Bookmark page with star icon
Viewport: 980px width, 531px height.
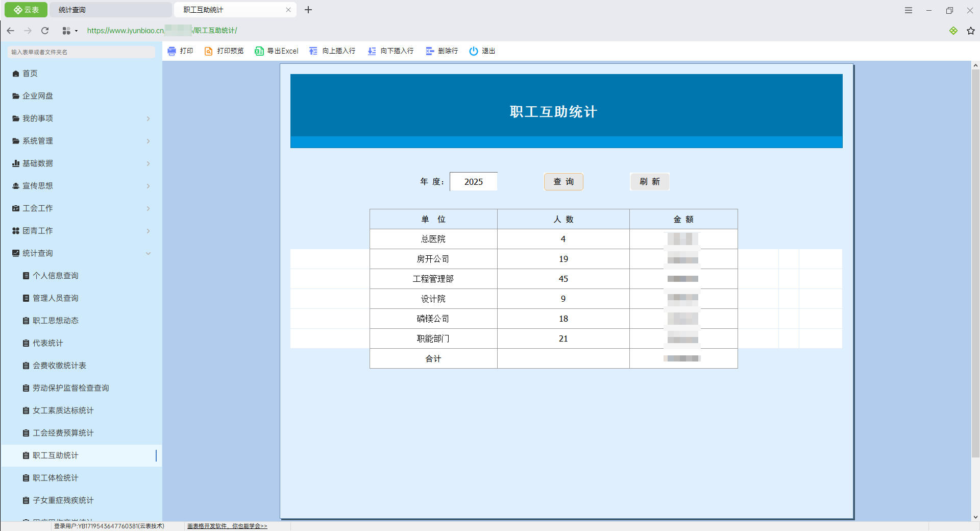pyautogui.click(x=970, y=31)
